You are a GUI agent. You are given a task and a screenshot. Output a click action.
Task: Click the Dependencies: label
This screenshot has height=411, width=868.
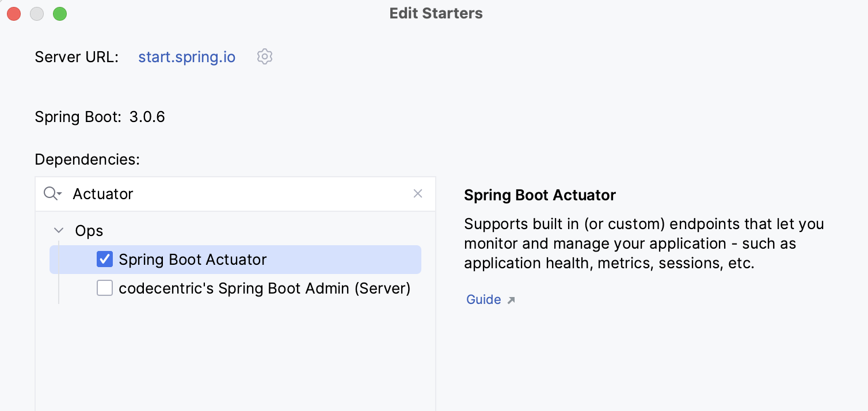87,159
